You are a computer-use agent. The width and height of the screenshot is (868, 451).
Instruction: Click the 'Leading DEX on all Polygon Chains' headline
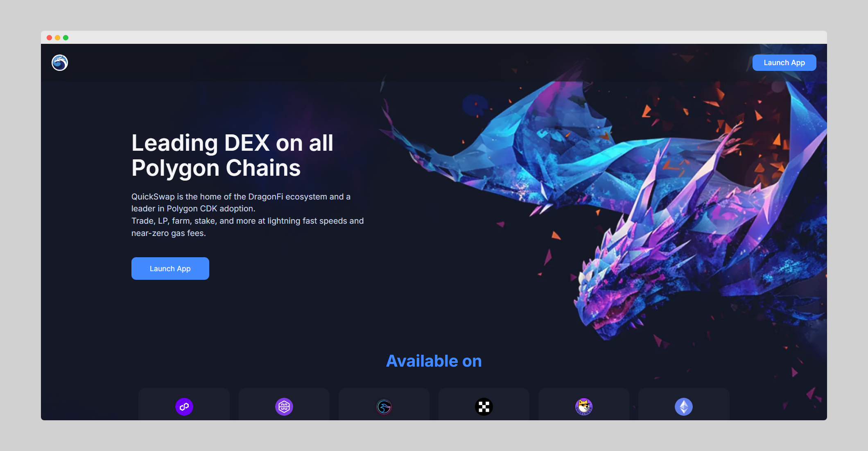click(233, 155)
